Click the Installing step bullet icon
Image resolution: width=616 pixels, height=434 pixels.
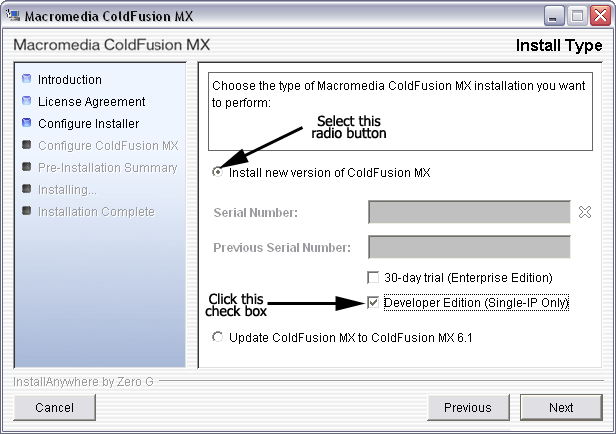tap(27, 189)
